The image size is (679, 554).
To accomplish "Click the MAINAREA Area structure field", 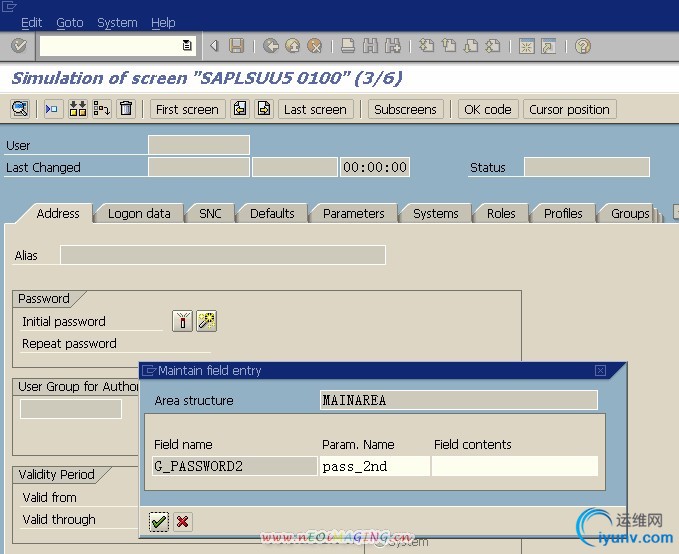I will pyautogui.click(x=459, y=400).
